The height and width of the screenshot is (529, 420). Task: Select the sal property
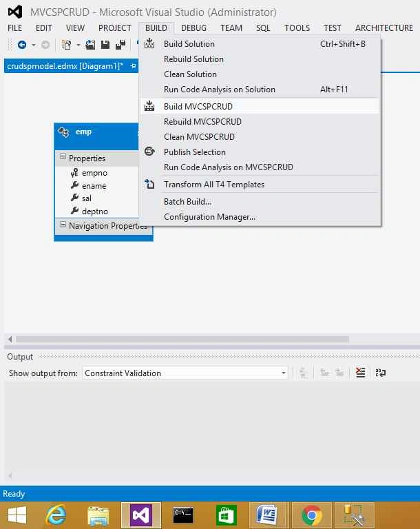[x=86, y=198]
